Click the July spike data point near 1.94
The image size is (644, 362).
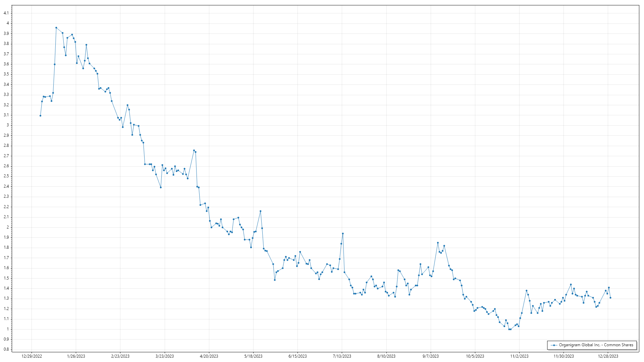(x=342, y=234)
